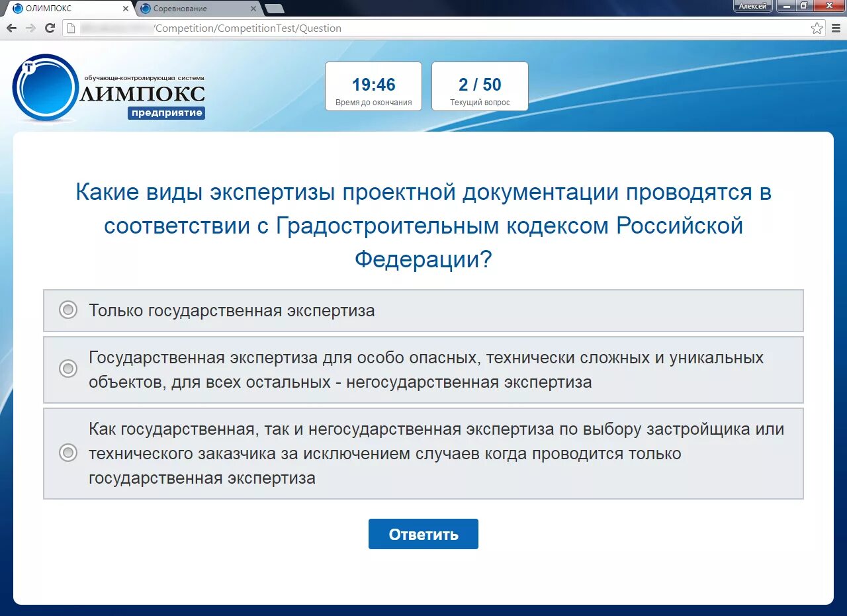
Task: Go back with the browser back arrow
Action: (11, 28)
